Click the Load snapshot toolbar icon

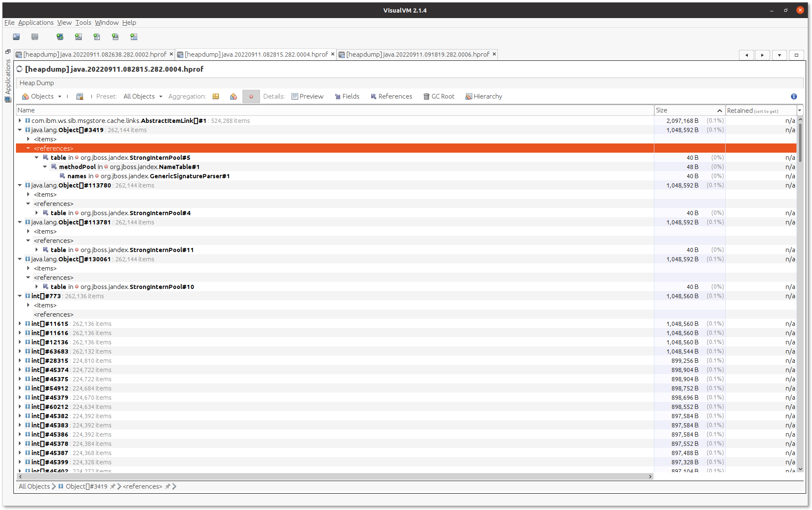[16, 37]
